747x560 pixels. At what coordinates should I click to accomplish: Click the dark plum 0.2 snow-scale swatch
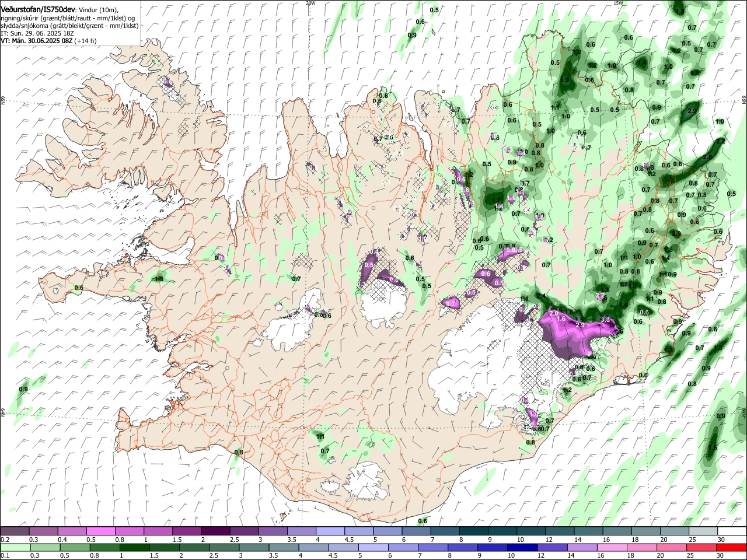coord(15,531)
